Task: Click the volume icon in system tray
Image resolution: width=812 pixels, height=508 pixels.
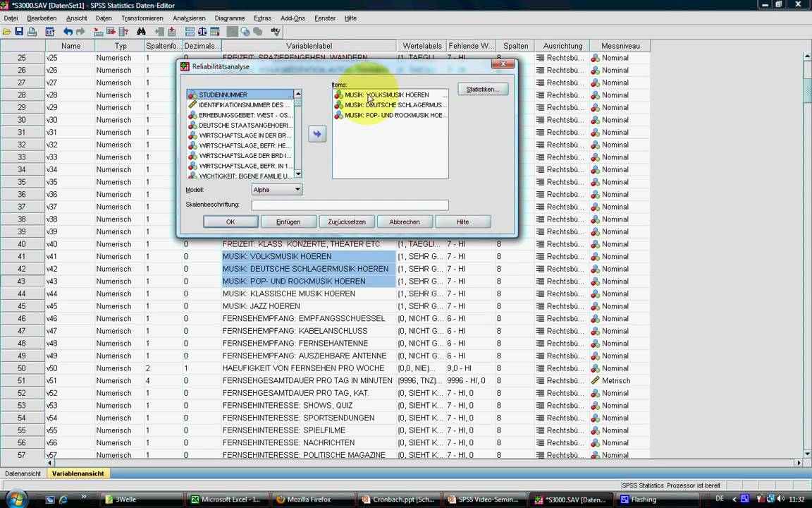Action: tap(780, 499)
